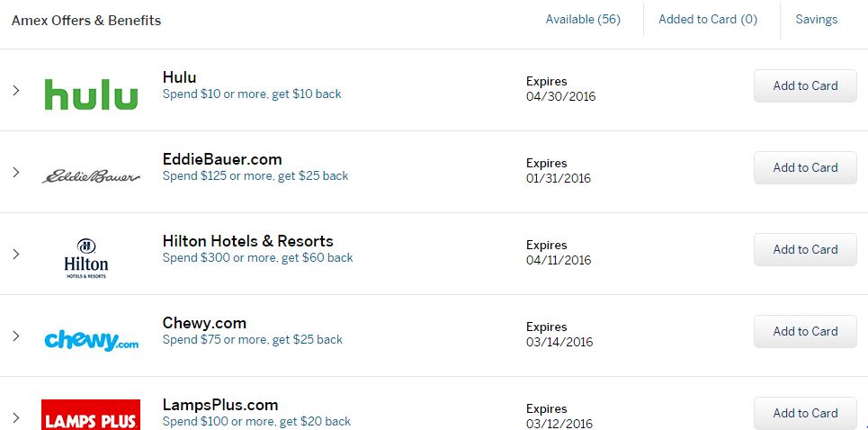This screenshot has height=430, width=868.
Task: Expand the Hilton Hotels & Resorts offer
Action: click(15, 254)
